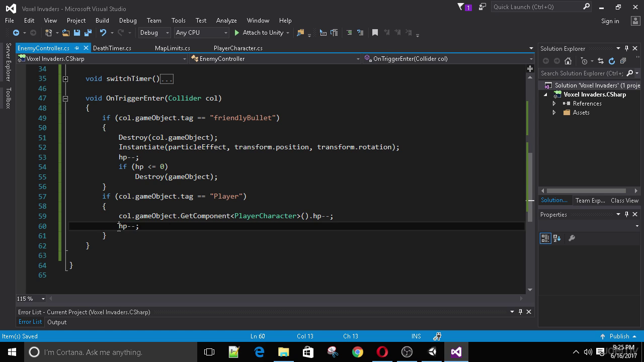The image size is (644, 362).
Task: Collapse the Voxel Invaders.CSharp project node
Action: coord(545,95)
